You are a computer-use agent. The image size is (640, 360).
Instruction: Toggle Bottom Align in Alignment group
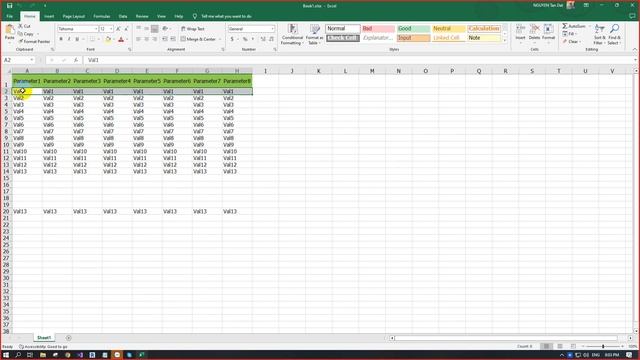(x=155, y=29)
